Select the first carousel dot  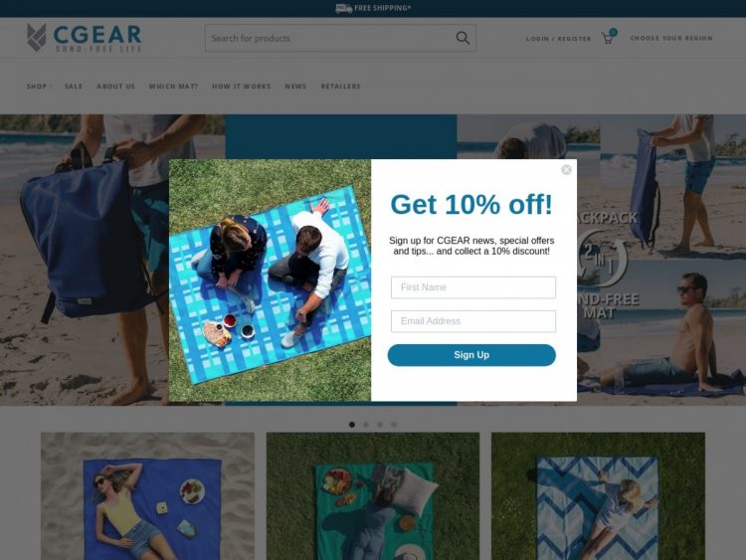click(352, 425)
